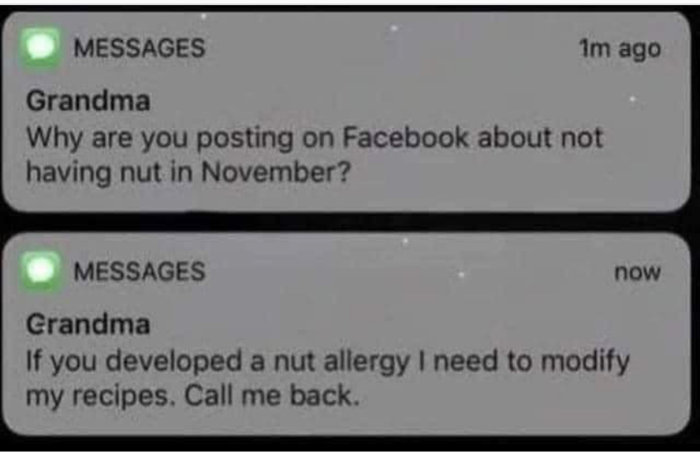Tap the Messages icon in first notification
This screenshot has width=700, height=460.
click(41, 48)
